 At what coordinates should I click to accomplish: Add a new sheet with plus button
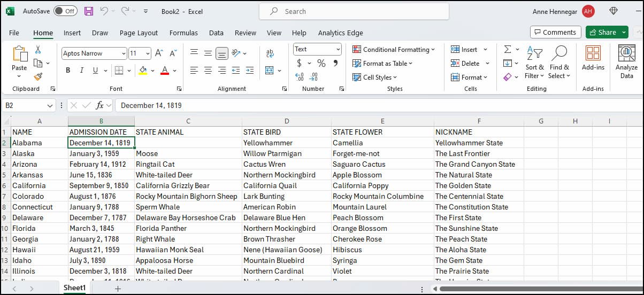click(x=118, y=289)
